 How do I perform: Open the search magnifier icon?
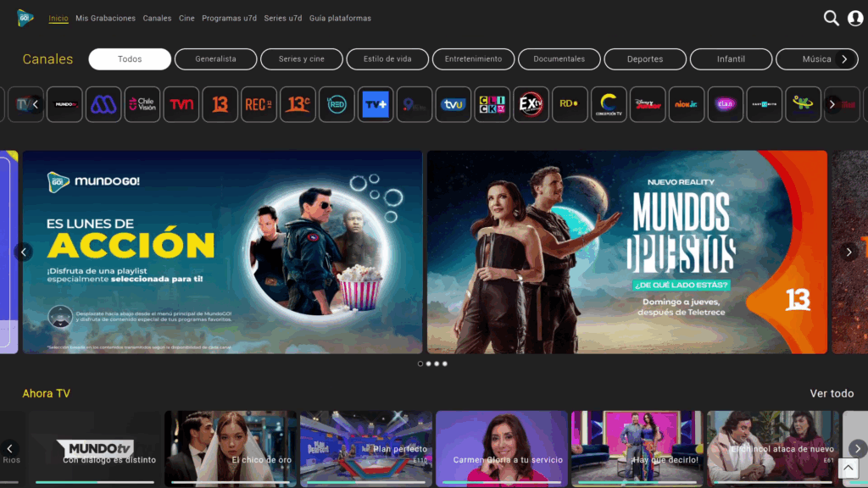[831, 19]
